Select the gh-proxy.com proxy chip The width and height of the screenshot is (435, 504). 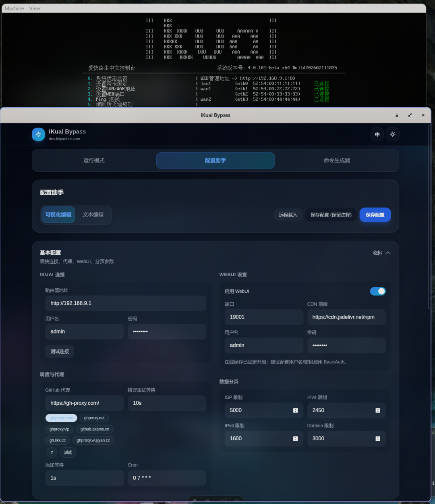point(61,418)
